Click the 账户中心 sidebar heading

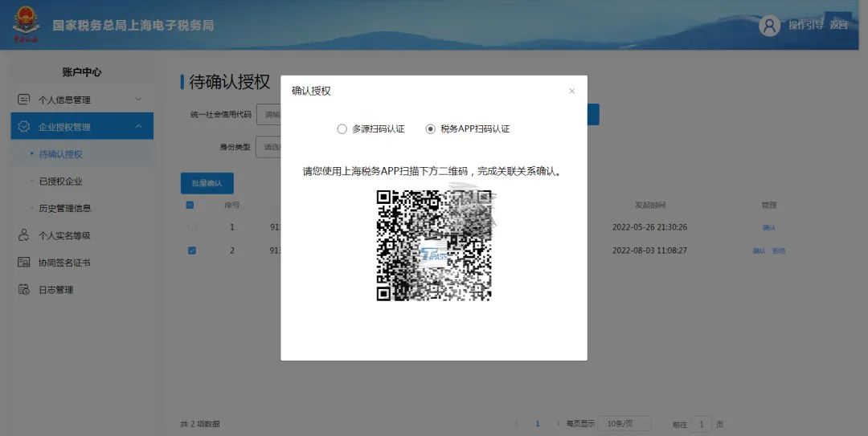pos(82,72)
